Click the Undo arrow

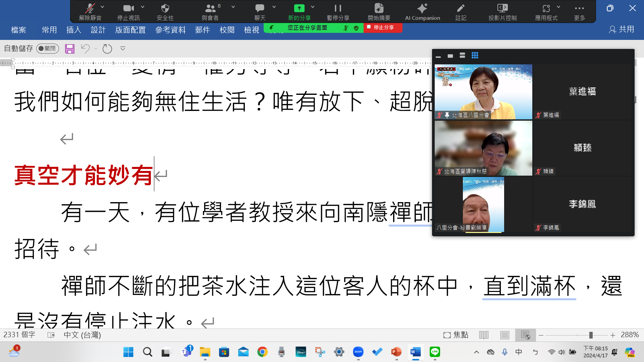[85, 49]
